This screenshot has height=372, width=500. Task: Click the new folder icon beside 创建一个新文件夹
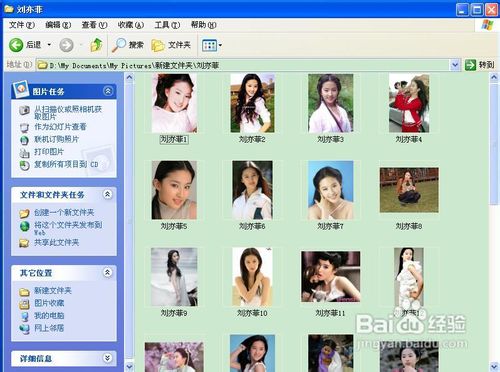tap(24, 213)
